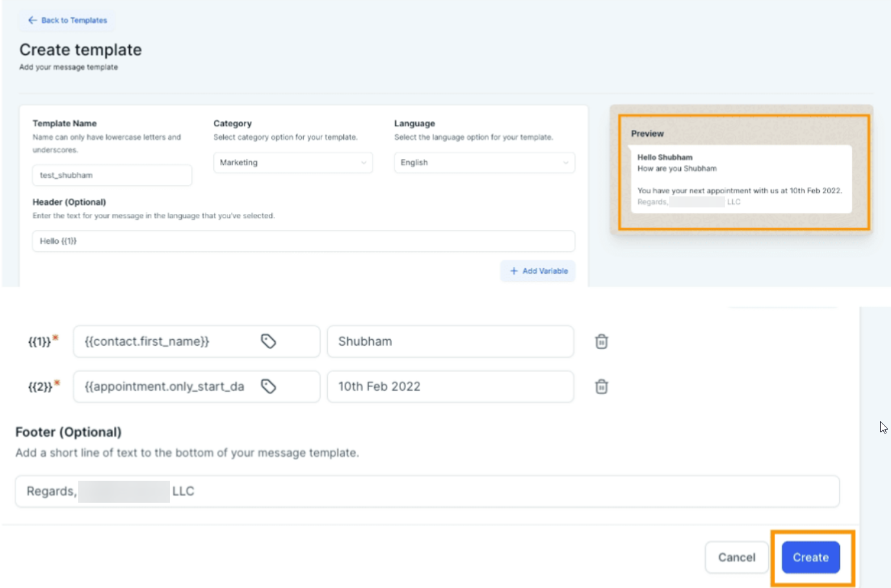Click the Header text field with Hello {{1}}
Screen dimensions: 891x588
[x=303, y=241]
